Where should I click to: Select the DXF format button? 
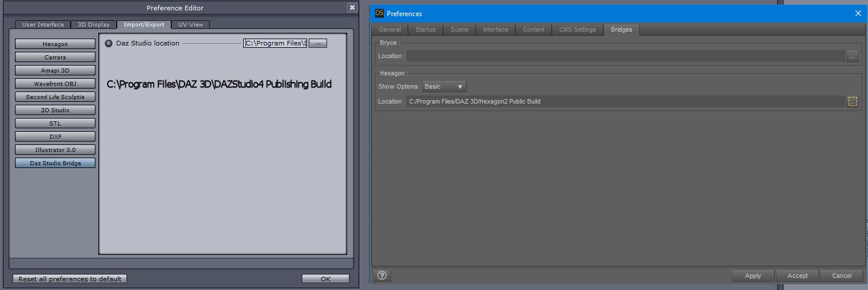(55, 136)
